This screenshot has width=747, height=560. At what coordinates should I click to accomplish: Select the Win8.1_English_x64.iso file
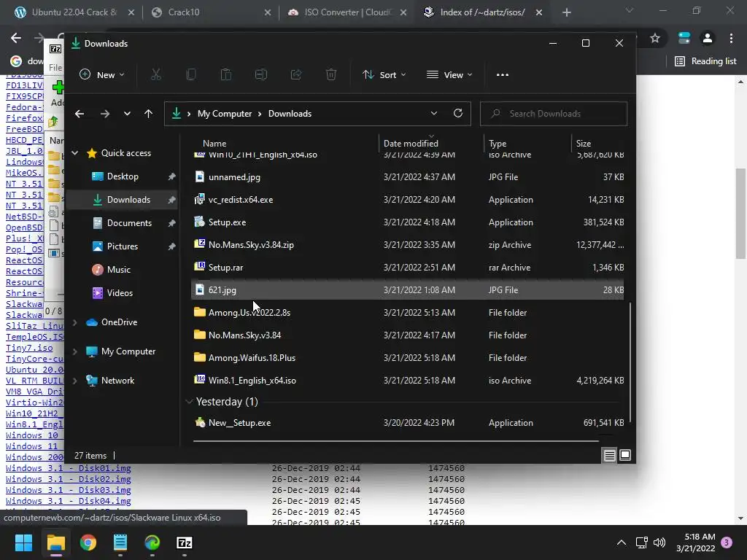tap(407, 381)
